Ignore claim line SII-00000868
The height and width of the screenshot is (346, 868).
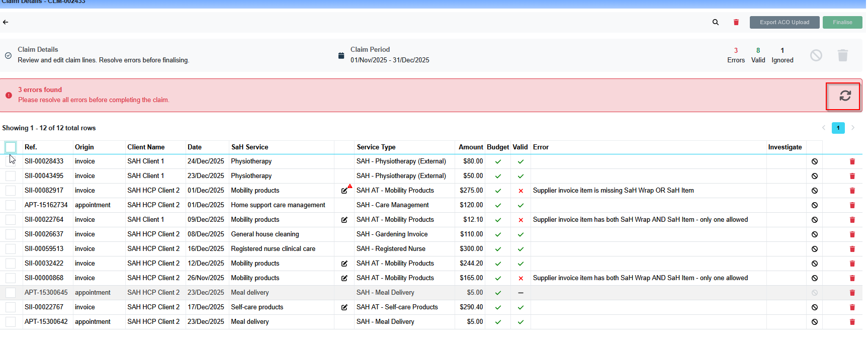click(814, 278)
